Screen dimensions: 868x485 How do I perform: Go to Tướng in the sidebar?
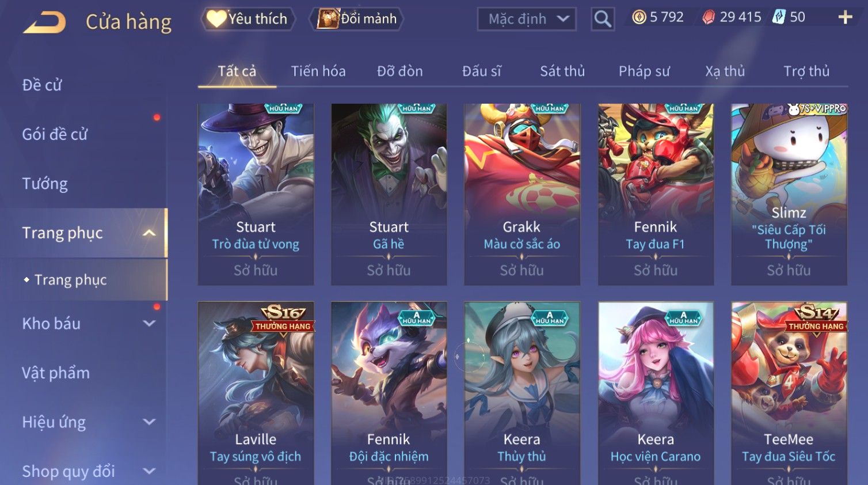click(x=45, y=184)
